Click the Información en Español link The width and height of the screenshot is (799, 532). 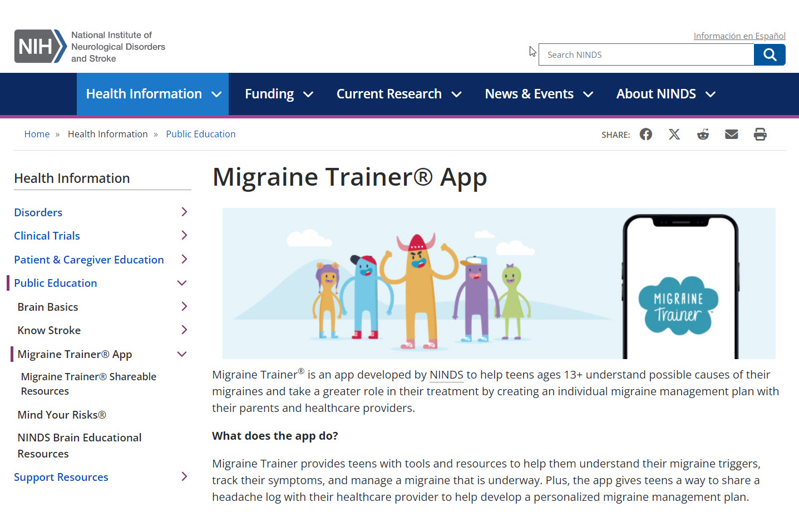pyautogui.click(x=739, y=36)
